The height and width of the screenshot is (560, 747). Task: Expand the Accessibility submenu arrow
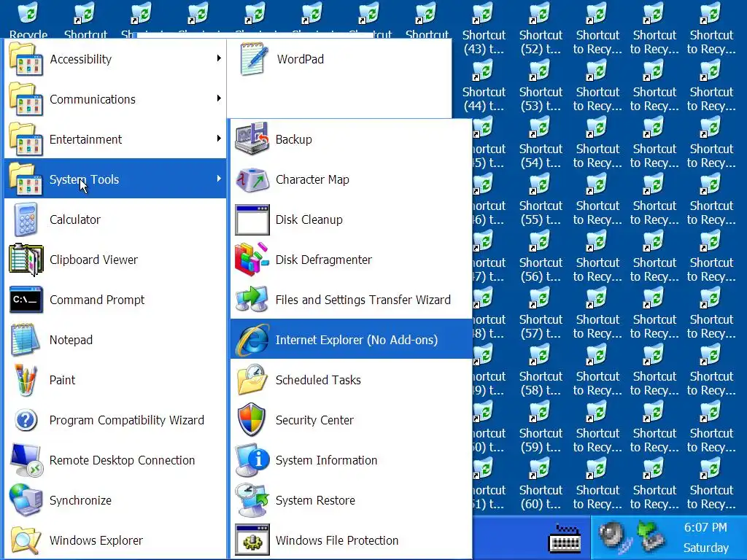(219, 58)
